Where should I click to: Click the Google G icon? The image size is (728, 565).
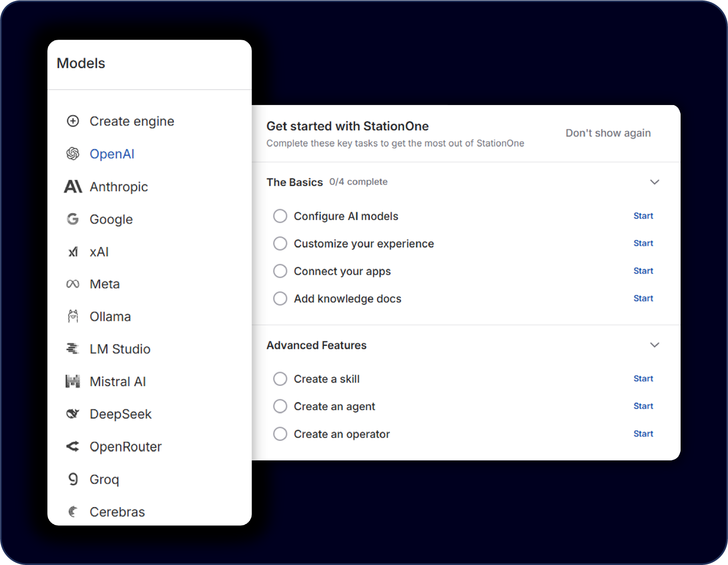click(73, 219)
